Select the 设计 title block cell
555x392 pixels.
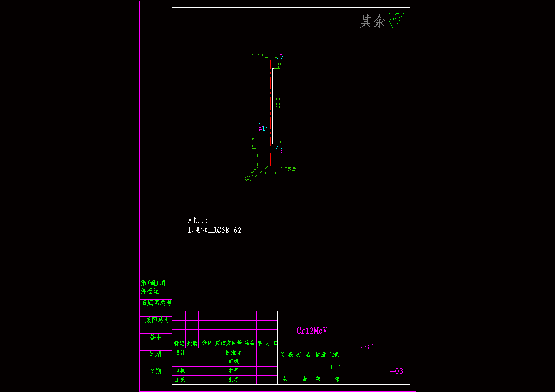pos(180,353)
